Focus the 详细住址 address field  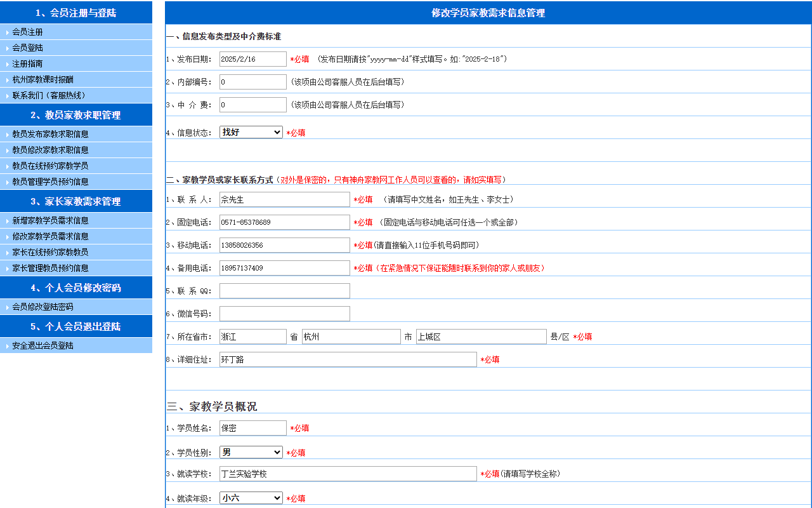348,359
